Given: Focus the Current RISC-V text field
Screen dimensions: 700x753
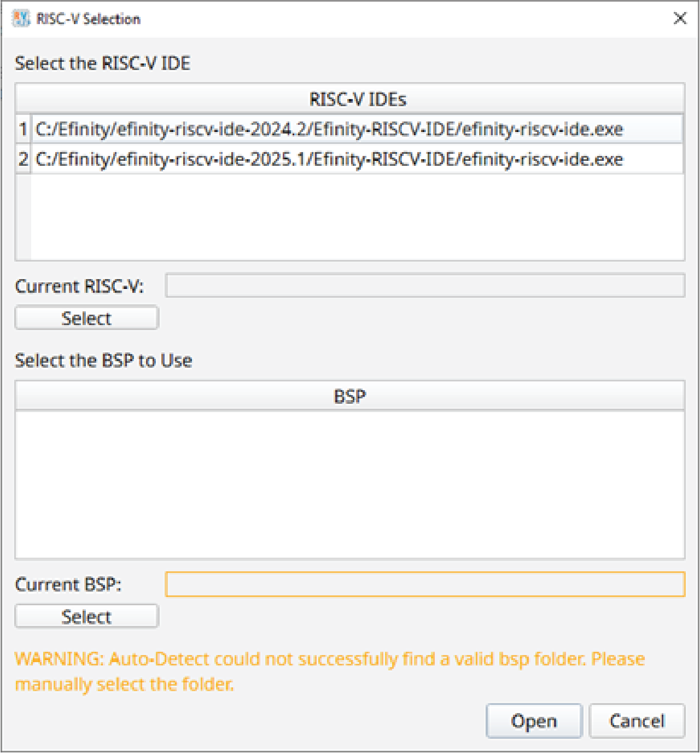Looking at the screenshot, I should tap(425, 286).
